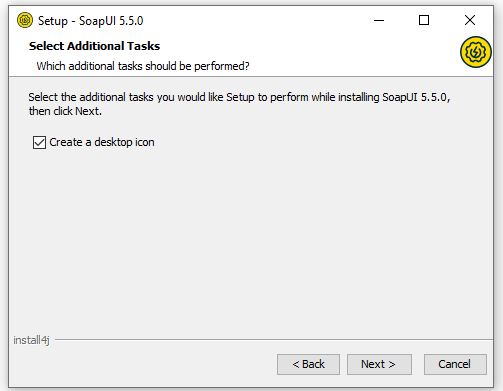Click the words 'then click Next.' in the instructions
The width and height of the screenshot is (503, 391).
(x=65, y=111)
